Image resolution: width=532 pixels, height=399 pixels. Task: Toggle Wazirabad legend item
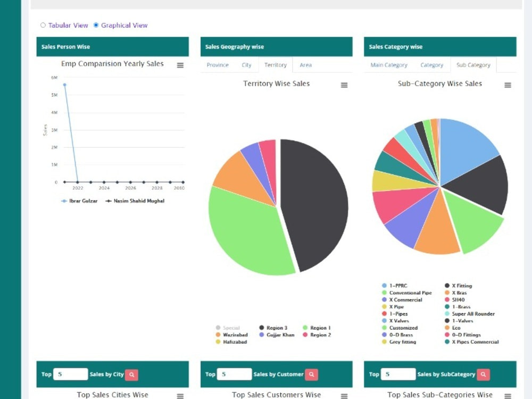point(232,335)
